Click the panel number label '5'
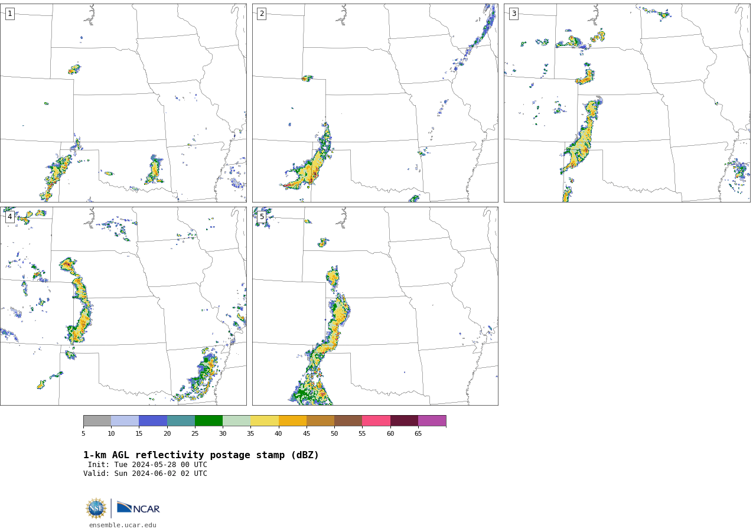756x532 pixels. (x=262, y=217)
